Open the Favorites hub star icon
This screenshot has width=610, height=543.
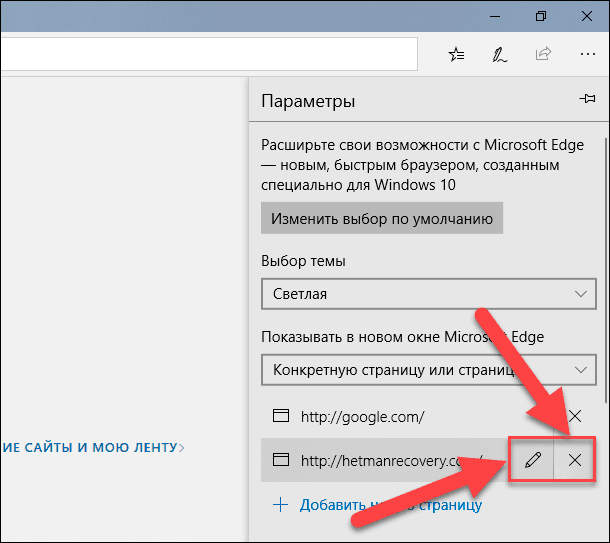click(456, 54)
